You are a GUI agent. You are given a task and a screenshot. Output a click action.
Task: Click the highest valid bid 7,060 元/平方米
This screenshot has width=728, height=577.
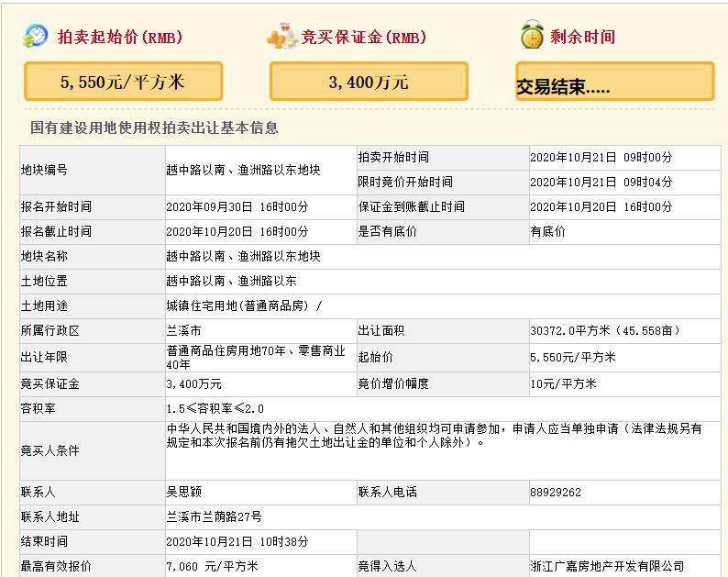[212, 567]
